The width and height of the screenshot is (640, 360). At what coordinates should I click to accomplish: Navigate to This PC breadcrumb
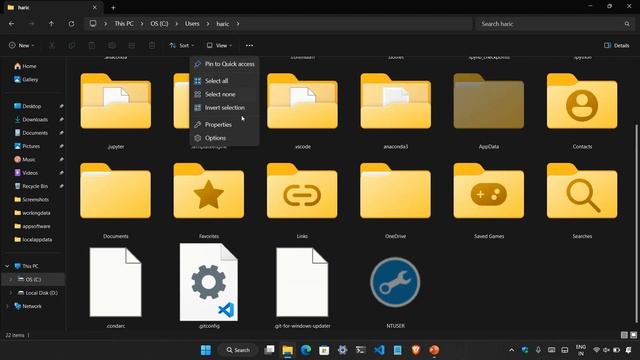coord(124,24)
